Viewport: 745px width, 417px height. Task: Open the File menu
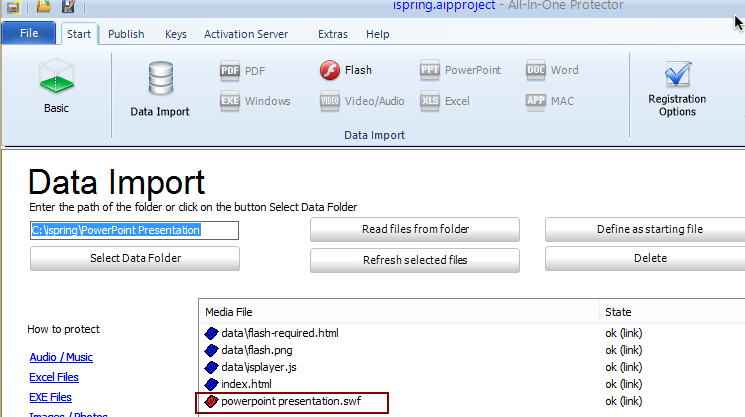pyautogui.click(x=29, y=33)
